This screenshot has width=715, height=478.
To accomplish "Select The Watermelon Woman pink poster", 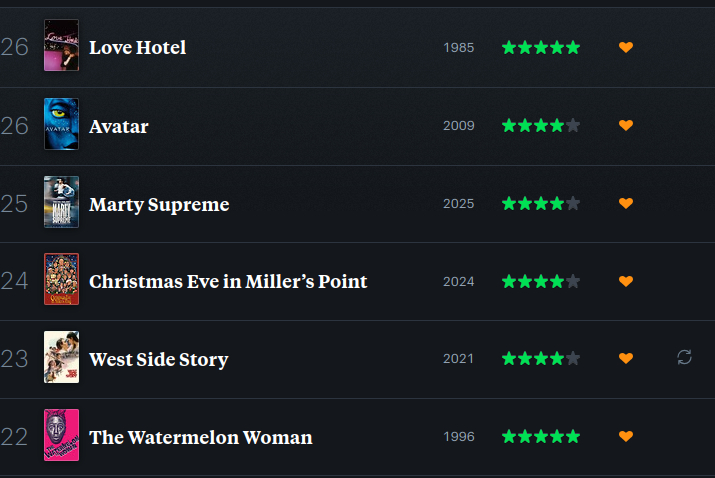I will pyautogui.click(x=61, y=435).
